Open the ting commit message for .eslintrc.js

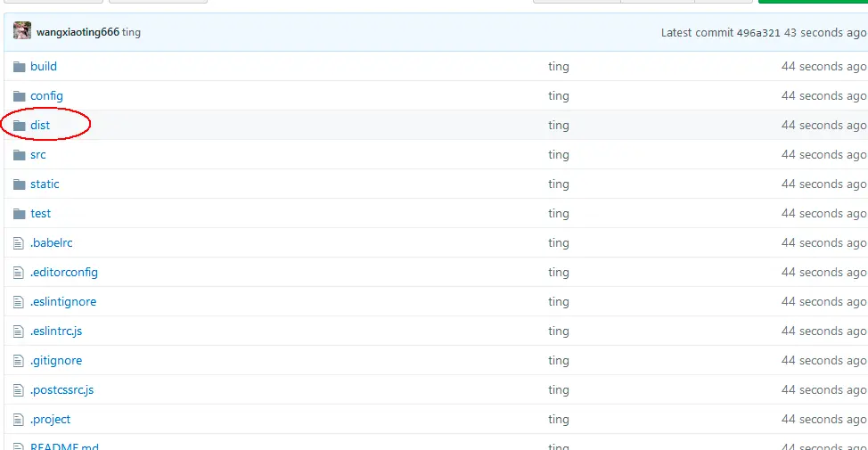coord(559,331)
